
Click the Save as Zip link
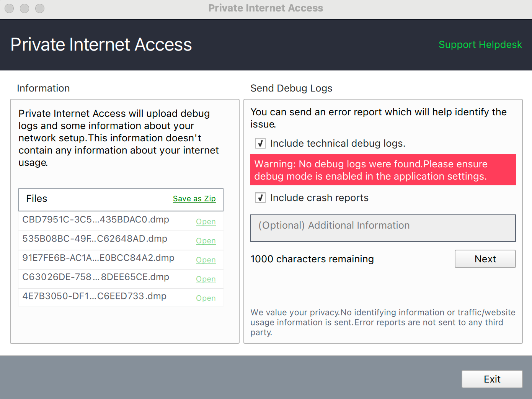pos(194,199)
